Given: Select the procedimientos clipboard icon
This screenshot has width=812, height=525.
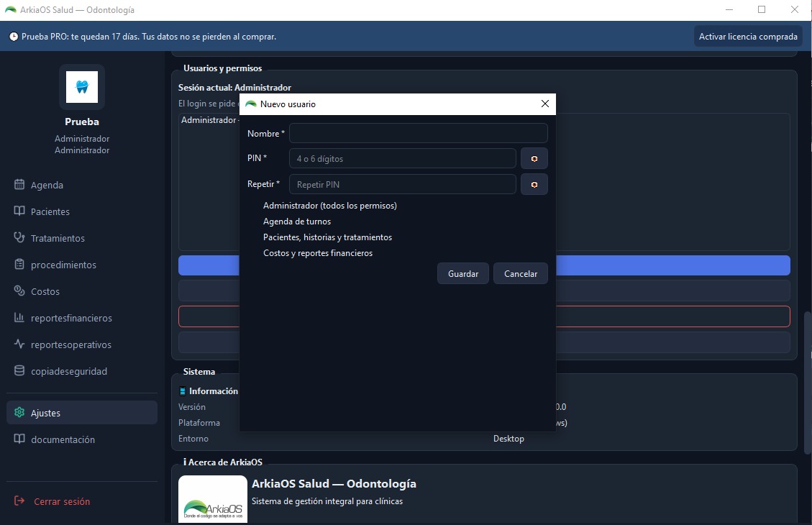Looking at the screenshot, I should pyautogui.click(x=19, y=264).
